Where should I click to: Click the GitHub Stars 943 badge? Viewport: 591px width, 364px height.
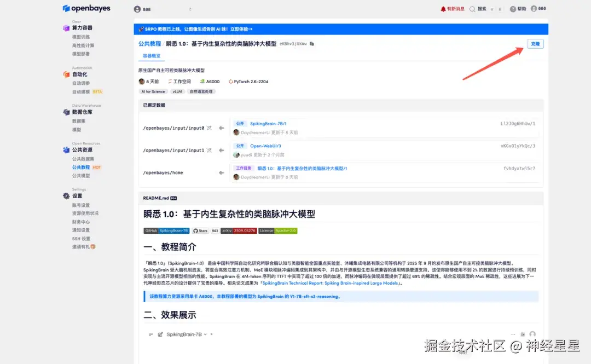pos(205,230)
